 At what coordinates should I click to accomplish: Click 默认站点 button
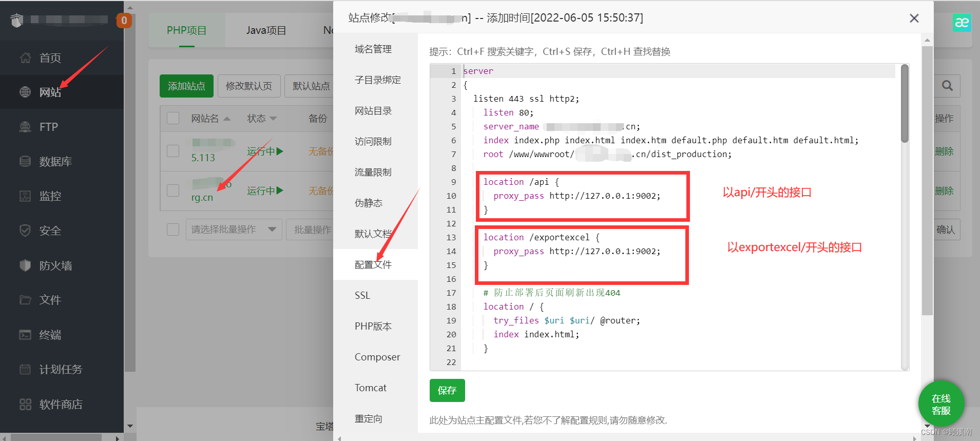[x=310, y=86]
